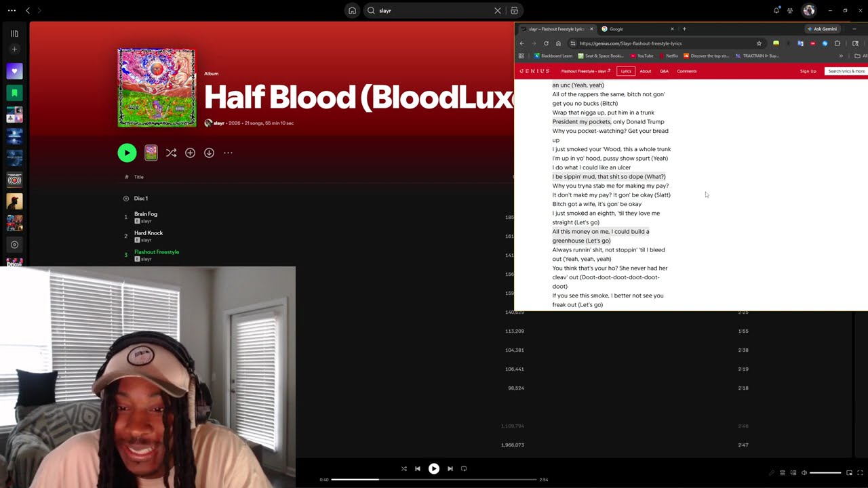The image size is (868, 488).
Task: Open Spotify Home
Action: point(352,10)
